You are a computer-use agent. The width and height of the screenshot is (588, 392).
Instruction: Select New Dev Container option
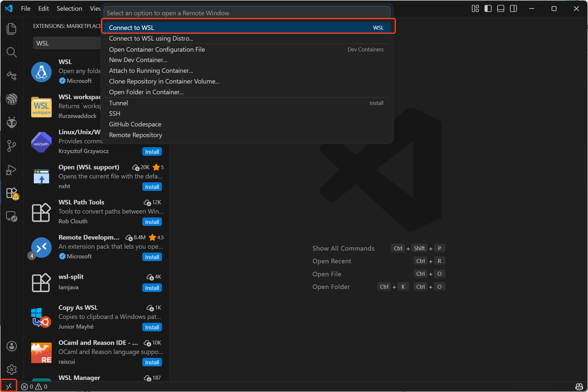[246, 60]
